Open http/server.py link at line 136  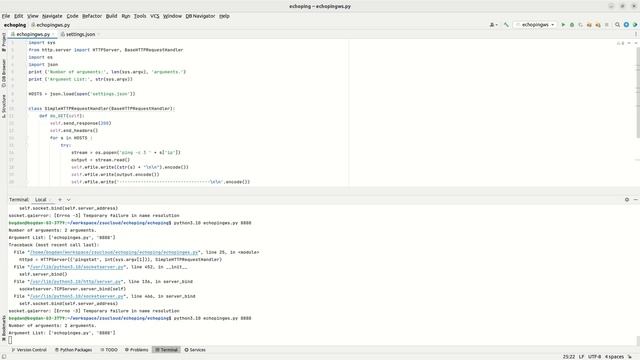pos(76,282)
